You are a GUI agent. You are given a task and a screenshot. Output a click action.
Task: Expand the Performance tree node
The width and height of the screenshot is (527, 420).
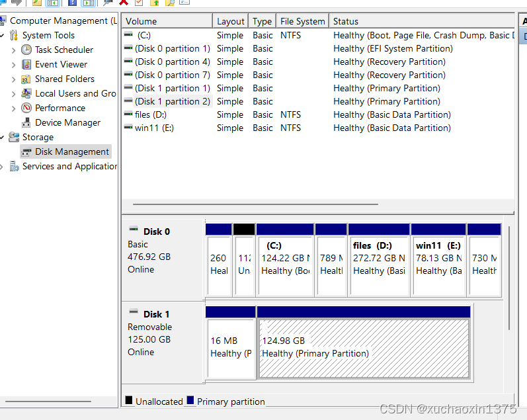pyautogui.click(x=14, y=108)
